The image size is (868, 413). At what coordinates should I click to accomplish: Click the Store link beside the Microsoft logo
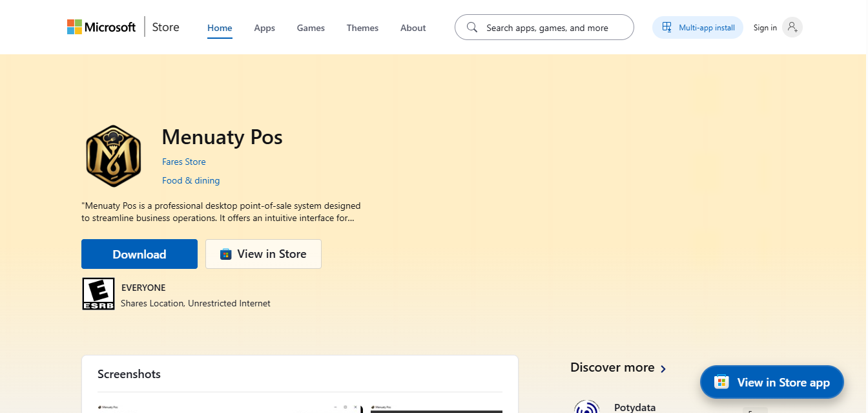coord(166,27)
